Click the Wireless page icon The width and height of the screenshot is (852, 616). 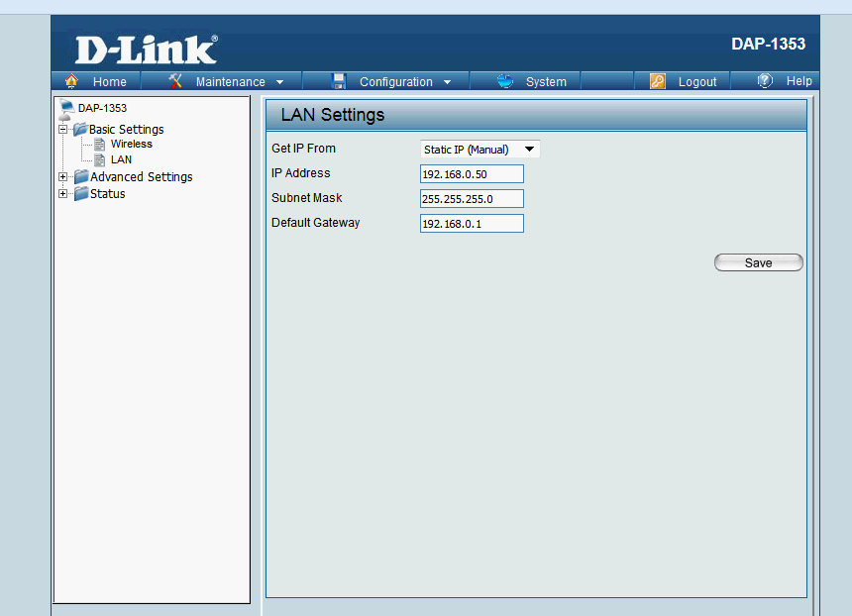99,144
